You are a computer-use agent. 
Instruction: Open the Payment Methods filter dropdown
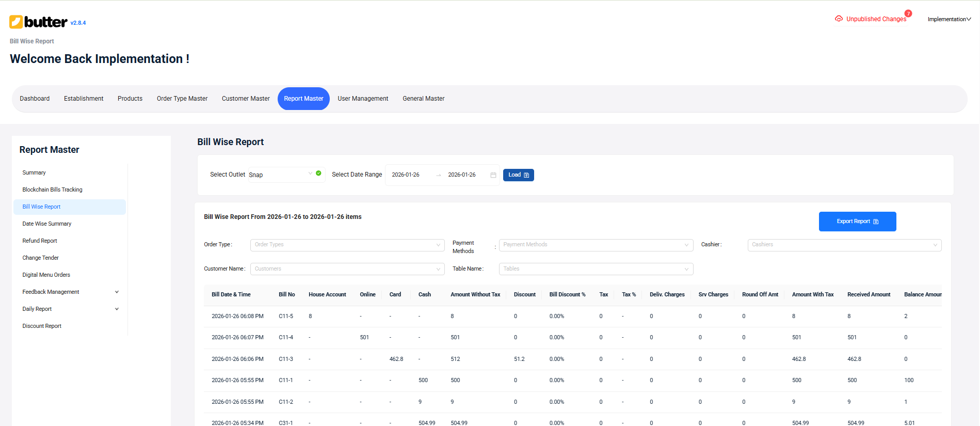(x=596, y=245)
